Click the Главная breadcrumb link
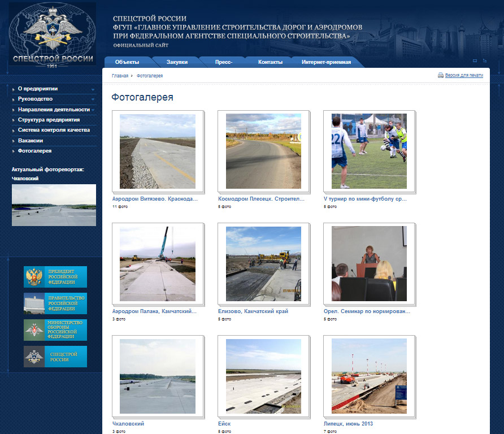This screenshot has height=434, width=504. click(x=120, y=76)
